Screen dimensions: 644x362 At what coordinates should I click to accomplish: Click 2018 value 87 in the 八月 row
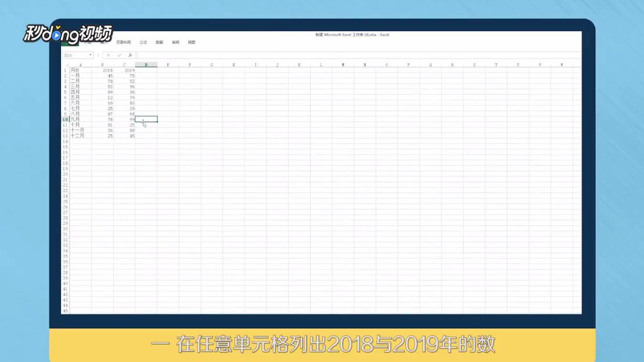(102, 114)
